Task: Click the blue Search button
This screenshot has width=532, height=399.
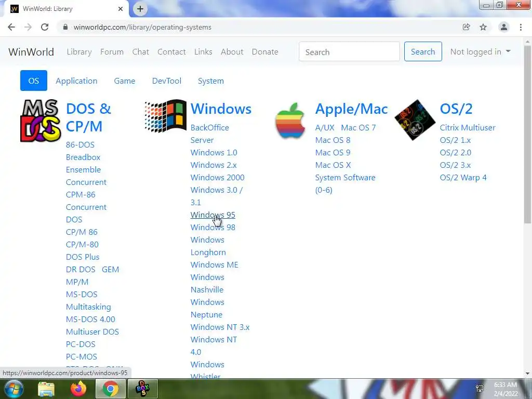Action: (423, 51)
